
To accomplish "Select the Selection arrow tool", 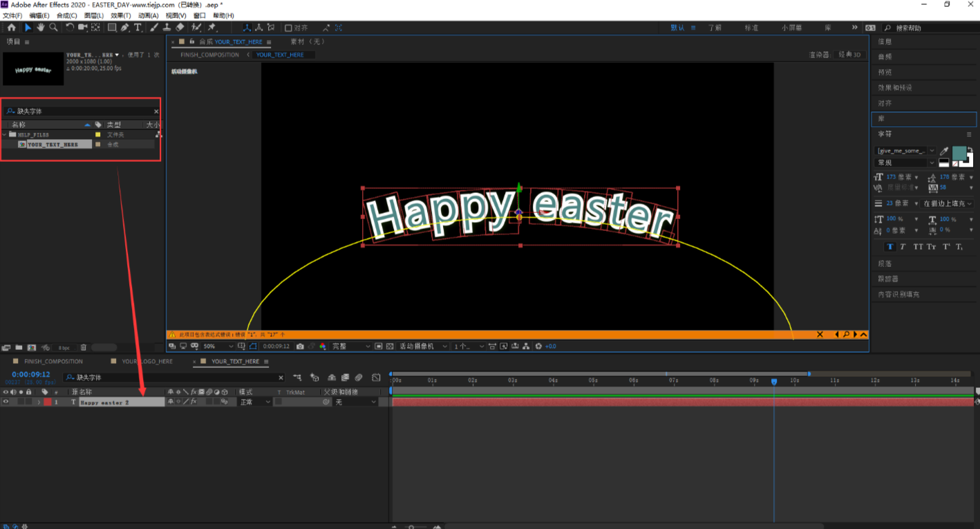I will [x=28, y=28].
